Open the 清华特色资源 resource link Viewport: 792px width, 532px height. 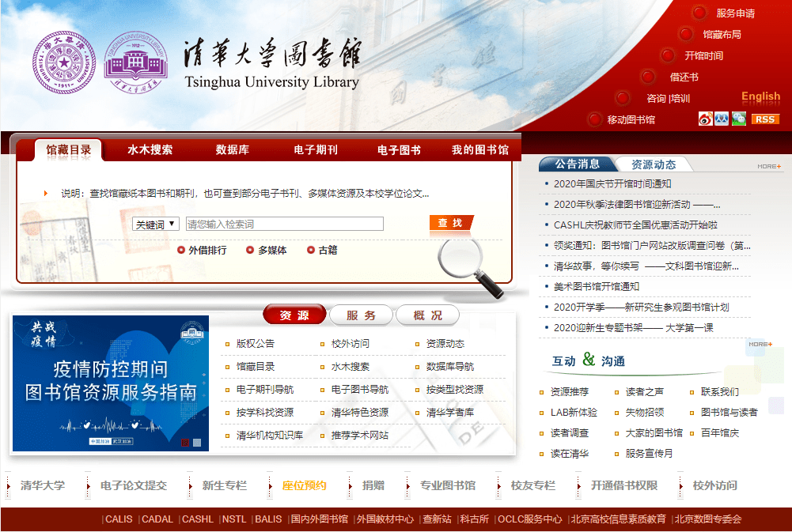point(360,413)
